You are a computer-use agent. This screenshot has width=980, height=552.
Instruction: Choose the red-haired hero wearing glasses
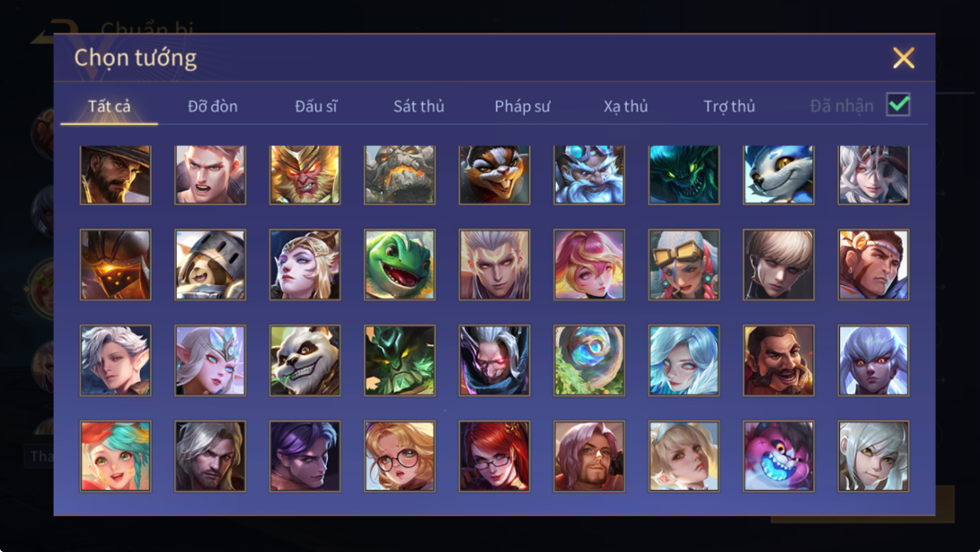click(494, 456)
